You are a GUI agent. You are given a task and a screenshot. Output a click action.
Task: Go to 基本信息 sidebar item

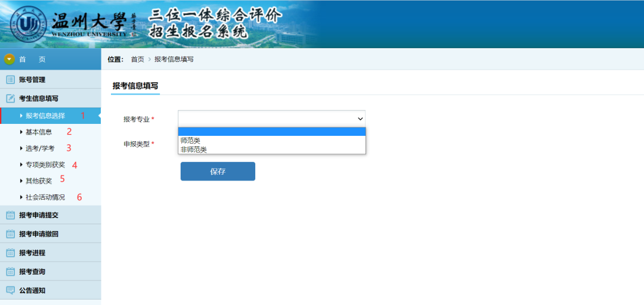point(39,132)
